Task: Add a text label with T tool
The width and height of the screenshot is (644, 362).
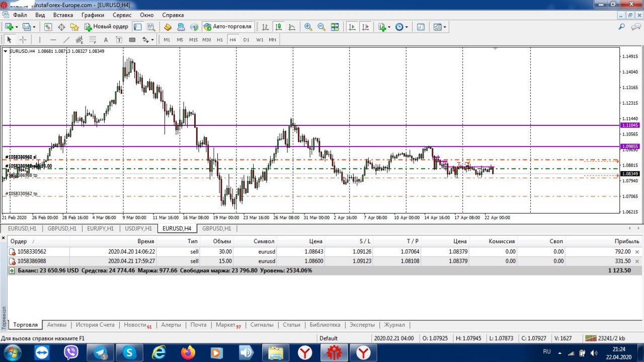Action: pyautogui.click(x=119, y=40)
